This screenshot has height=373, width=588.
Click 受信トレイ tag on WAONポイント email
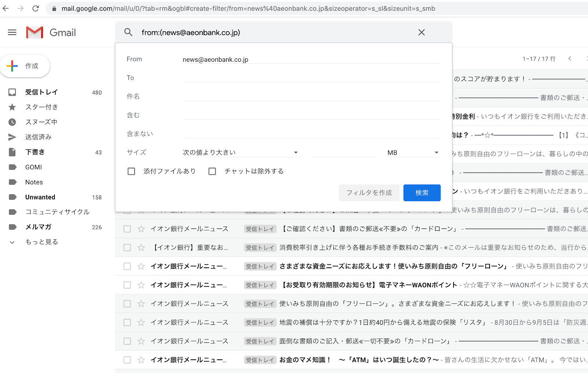[260, 285]
